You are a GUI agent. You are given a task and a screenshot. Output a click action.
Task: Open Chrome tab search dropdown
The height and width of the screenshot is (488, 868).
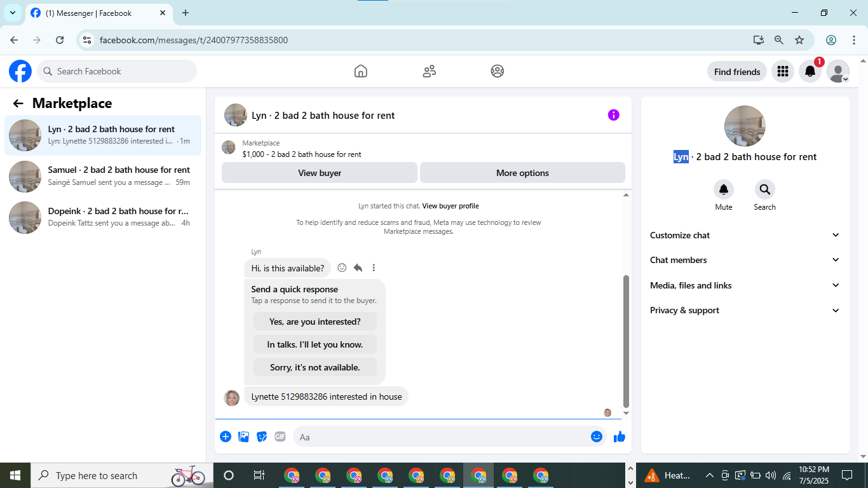point(12,13)
